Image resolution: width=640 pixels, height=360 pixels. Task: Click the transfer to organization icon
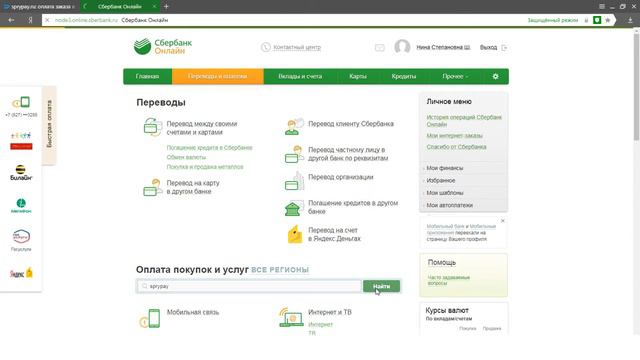tap(294, 181)
